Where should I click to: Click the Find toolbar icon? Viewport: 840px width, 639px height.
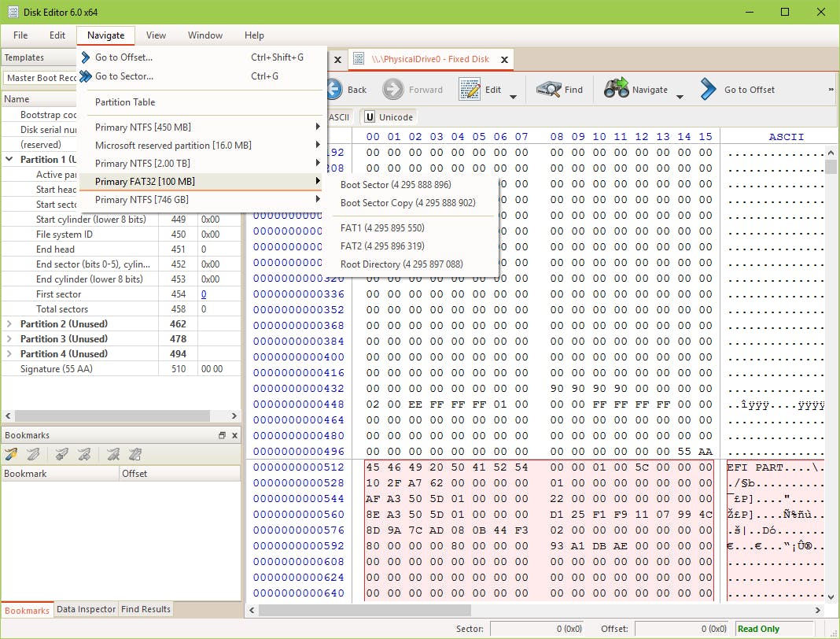pyautogui.click(x=548, y=90)
